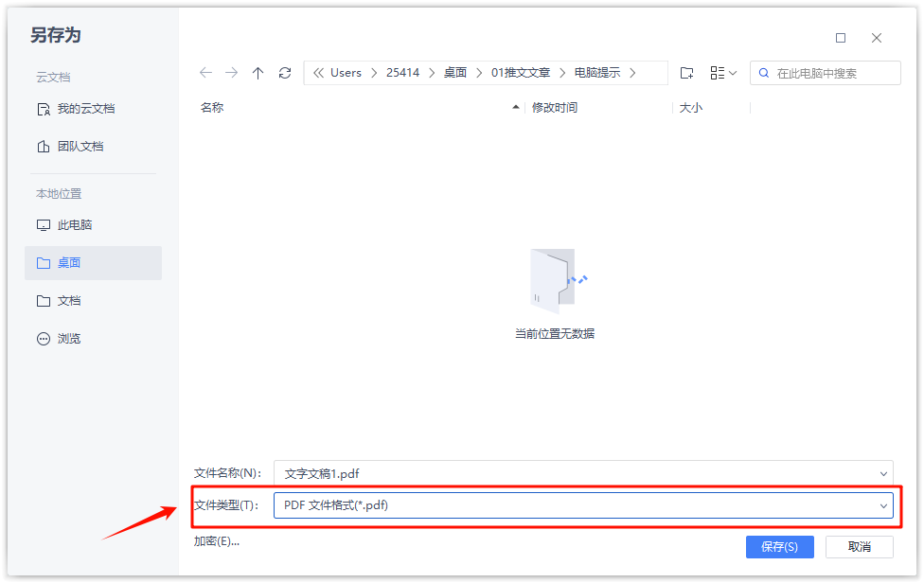Select 电脑提示 in the breadcrumb path
The image size is (924, 583).
pyautogui.click(x=597, y=73)
